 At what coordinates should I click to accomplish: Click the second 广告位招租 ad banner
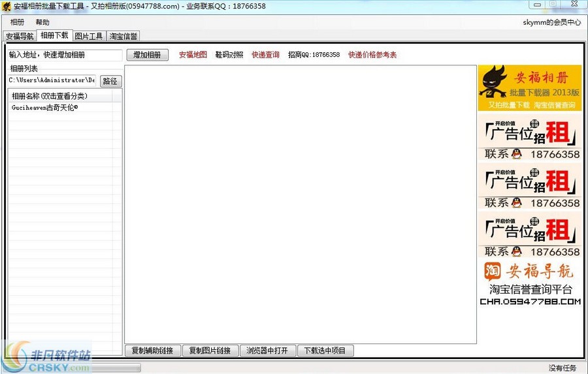pyautogui.click(x=529, y=186)
